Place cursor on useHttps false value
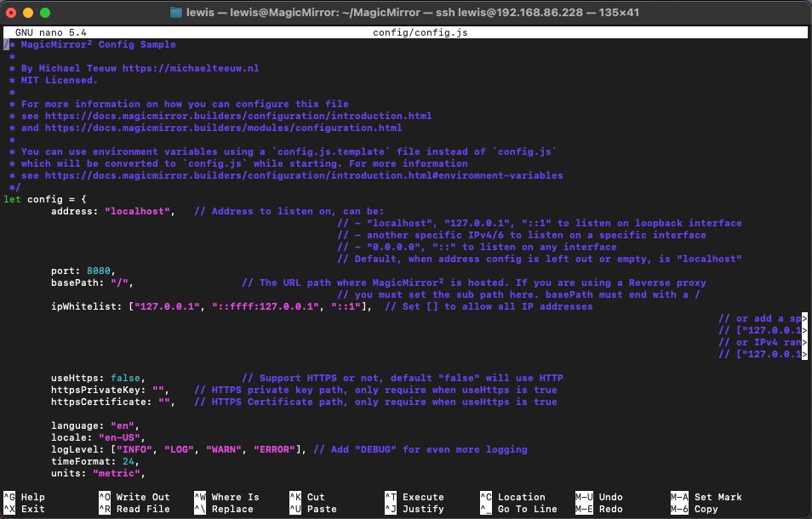812x519 pixels. click(128, 378)
